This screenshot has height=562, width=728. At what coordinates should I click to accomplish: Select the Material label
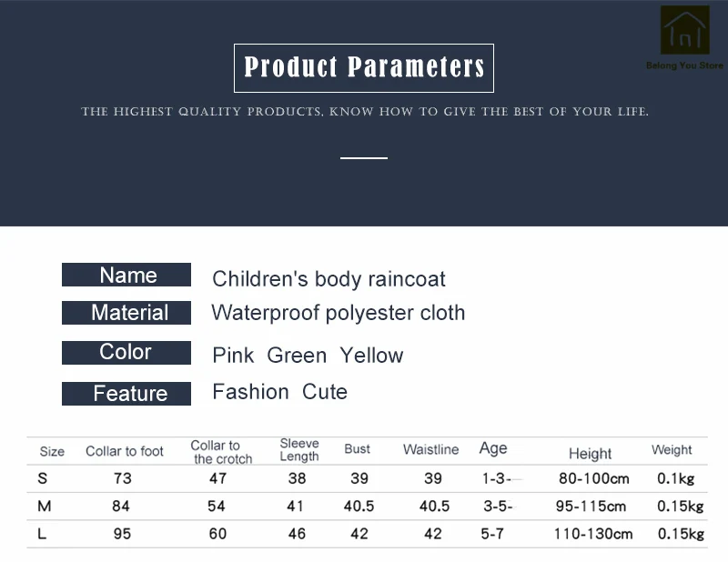pyautogui.click(x=126, y=312)
